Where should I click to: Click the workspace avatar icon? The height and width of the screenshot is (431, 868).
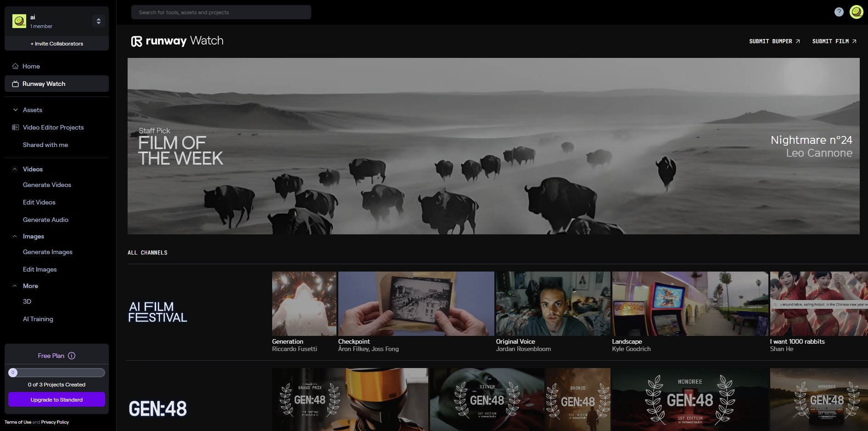19,21
